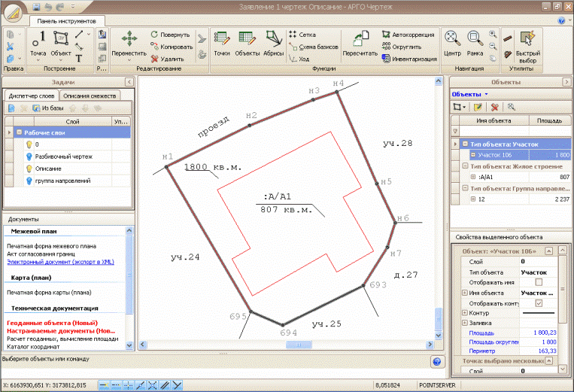This screenshot has width=574, height=392.
Task: Click the canvas vertical scrollbar thumb
Action: click(x=438, y=319)
